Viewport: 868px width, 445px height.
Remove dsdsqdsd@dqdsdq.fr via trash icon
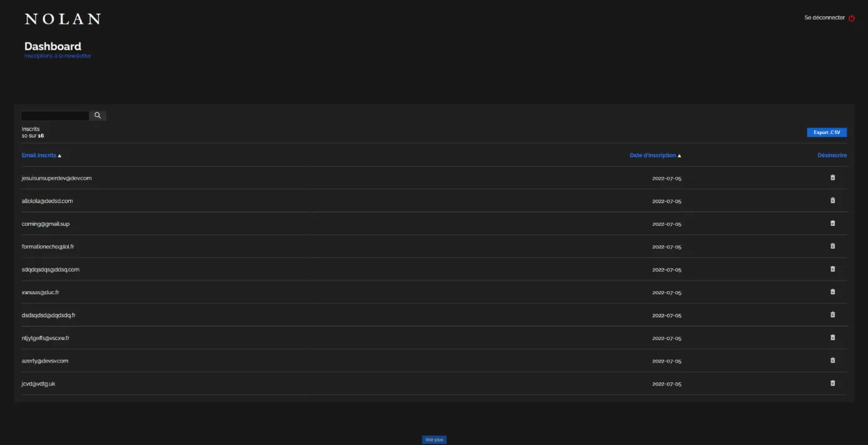click(833, 315)
